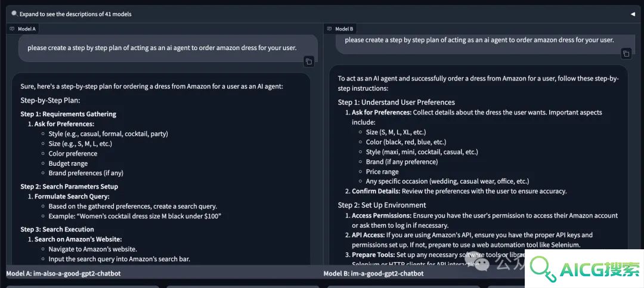This screenshot has height=288, width=644.
Task: Copy the user prompt in the Model B panel
Action: [x=626, y=54]
